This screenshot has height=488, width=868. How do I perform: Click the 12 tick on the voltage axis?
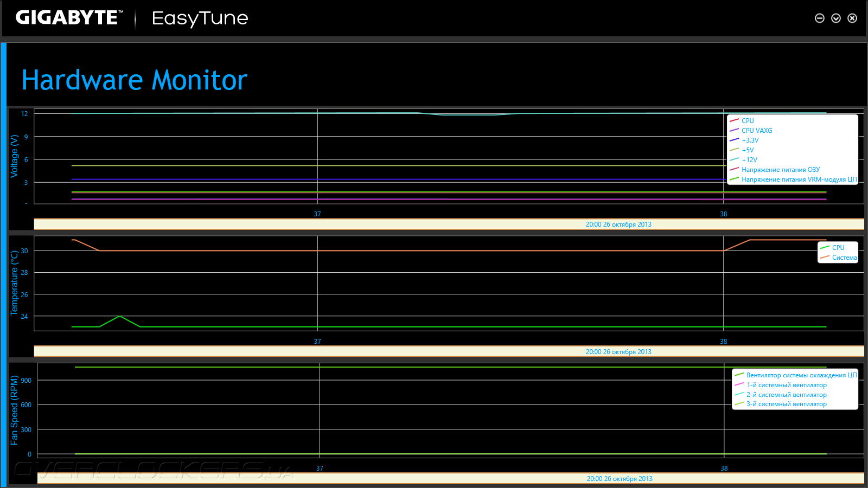point(24,114)
